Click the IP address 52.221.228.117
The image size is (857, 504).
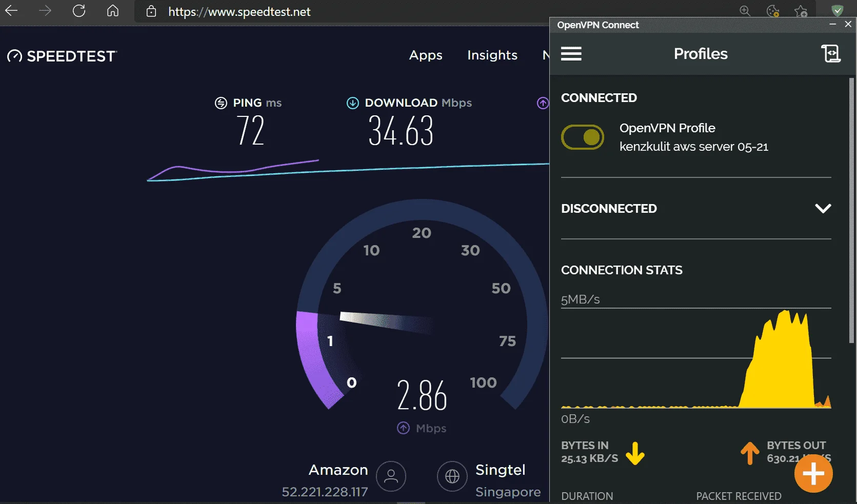click(x=325, y=492)
